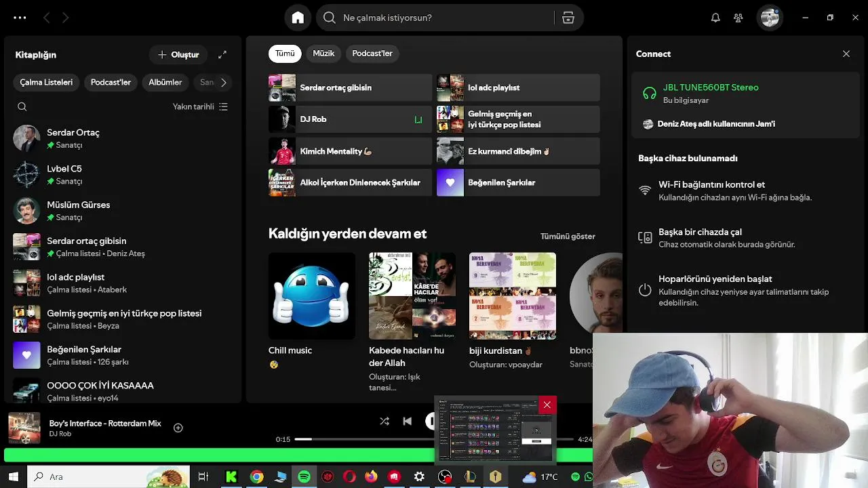The height and width of the screenshot is (488, 868).
Task: Open OOOO ÇOK İYİ KASAAAA playlist
Action: (x=122, y=391)
